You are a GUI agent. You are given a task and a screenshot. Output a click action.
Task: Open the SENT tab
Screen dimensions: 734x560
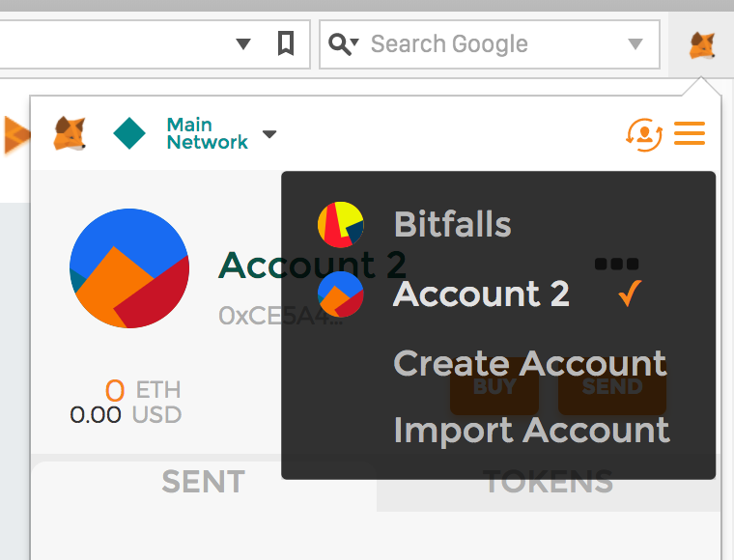click(x=203, y=482)
